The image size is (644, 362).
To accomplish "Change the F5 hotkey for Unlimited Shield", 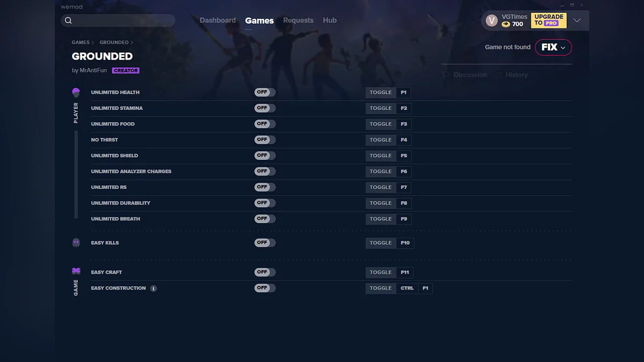I will coord(404,156).
